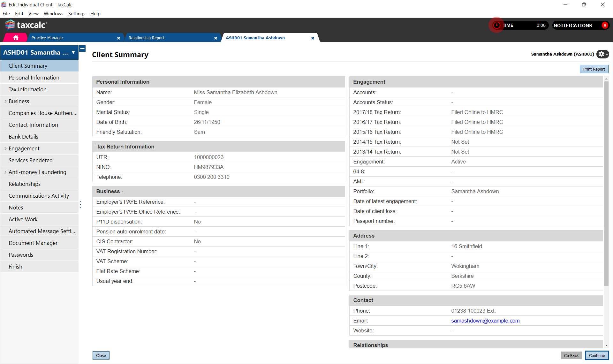The image size is (613, 364).
Task: Select Bank Details in sidebar
Action: tap(23, 137)
